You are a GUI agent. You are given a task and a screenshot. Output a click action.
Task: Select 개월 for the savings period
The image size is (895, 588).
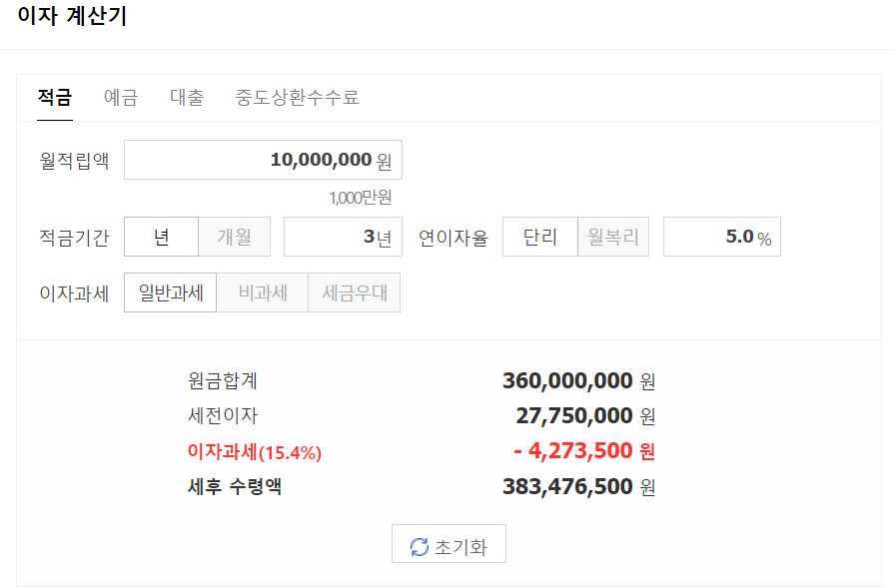click(x=235, y=237)
